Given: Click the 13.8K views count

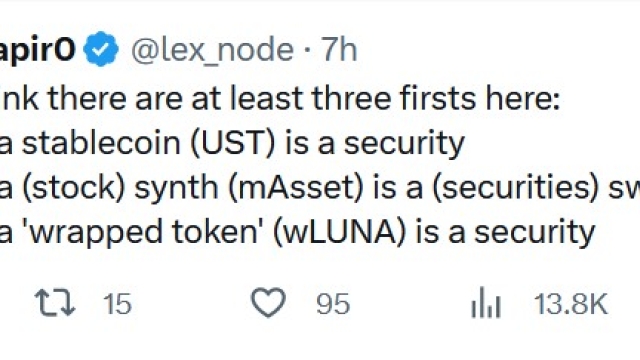Looking at the screenshot, I should coord(571,304).
